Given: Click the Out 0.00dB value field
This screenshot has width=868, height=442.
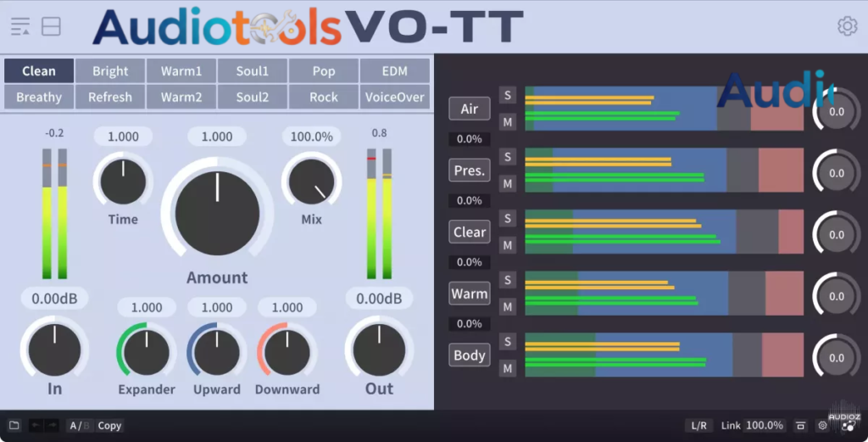Looking at the screenshot, I should 379,299.
